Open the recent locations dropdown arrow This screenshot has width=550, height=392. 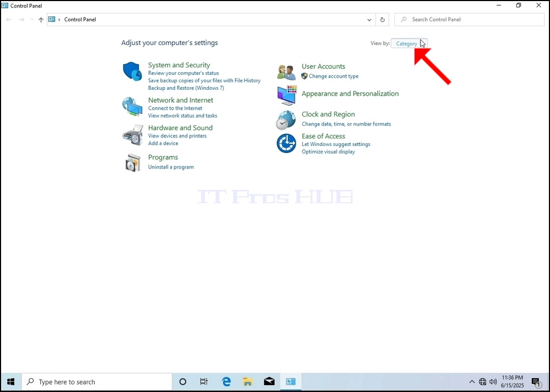coord(32,20)
